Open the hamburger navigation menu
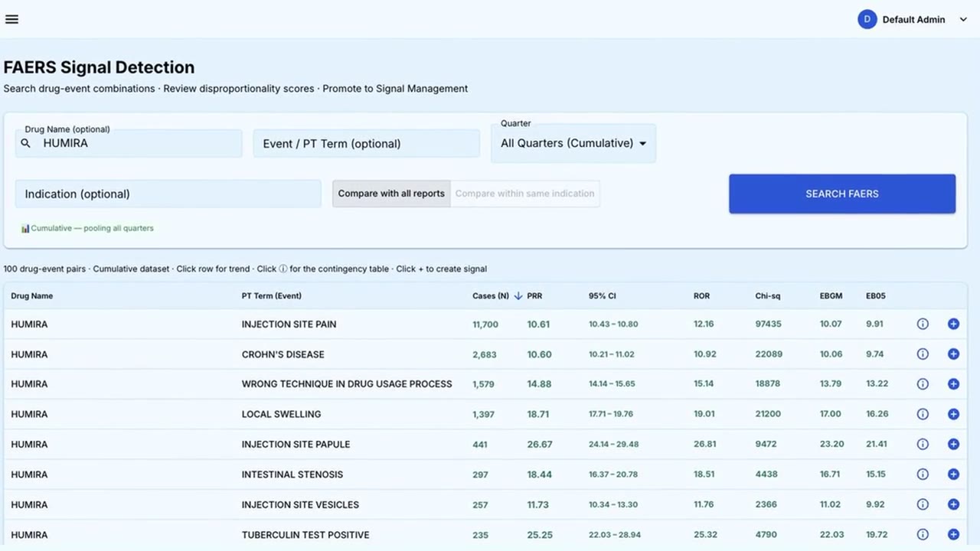Image resolution: width=980 pixels, height=551 pixels. [x=11, y=19]
